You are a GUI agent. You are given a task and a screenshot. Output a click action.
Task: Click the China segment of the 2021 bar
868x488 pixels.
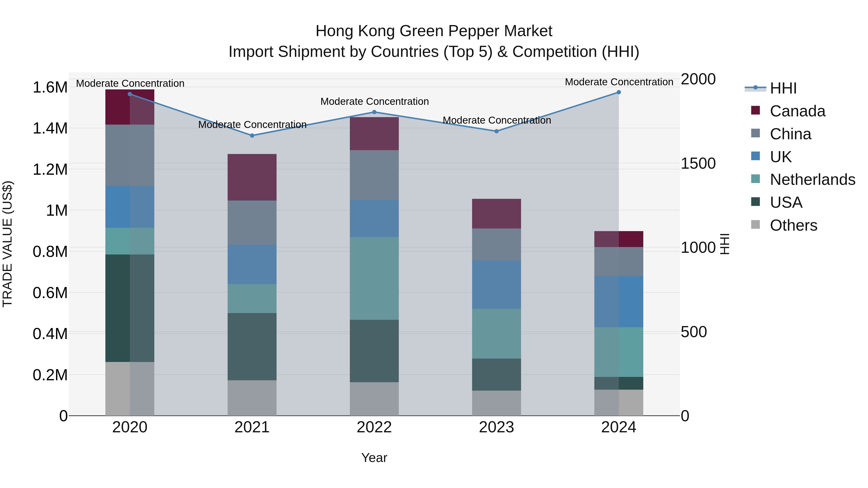[x=252, y=223]
